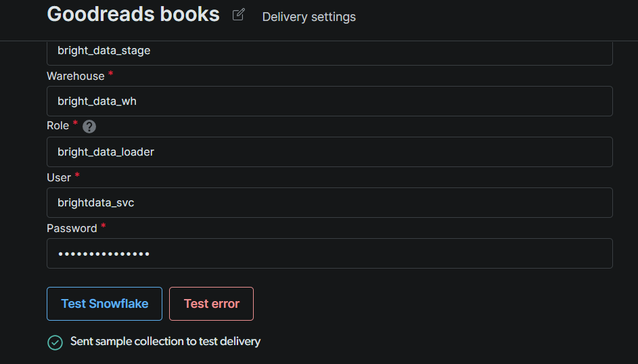Open the Role field help question-mark icon
This screenshot has width=638, height=364.
point(89,127)
